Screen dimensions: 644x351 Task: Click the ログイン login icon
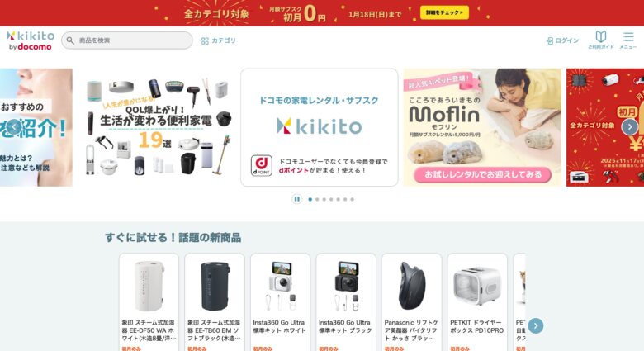(550, 40)
